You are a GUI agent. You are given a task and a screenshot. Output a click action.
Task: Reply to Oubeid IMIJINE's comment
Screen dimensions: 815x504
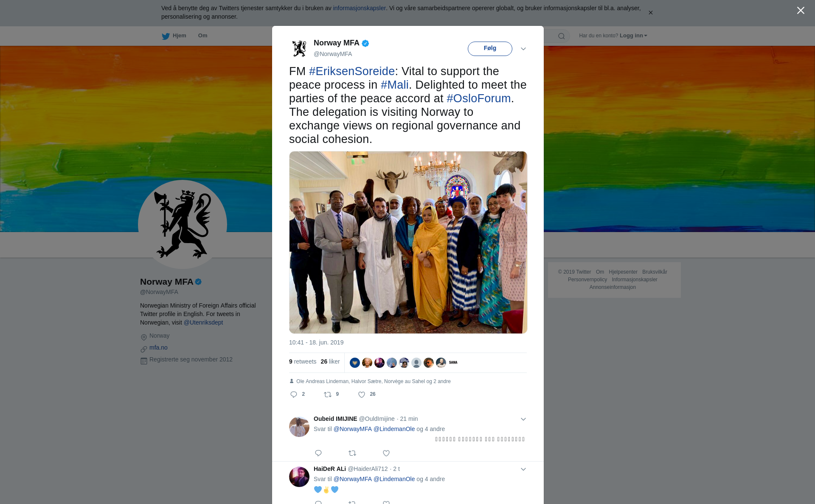pos(318,453)
